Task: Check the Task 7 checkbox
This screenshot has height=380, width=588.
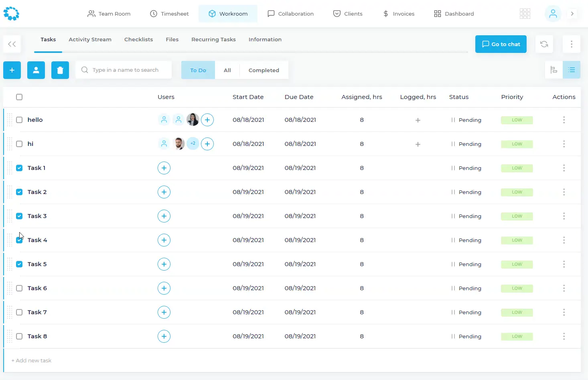Action: [19, 312]
